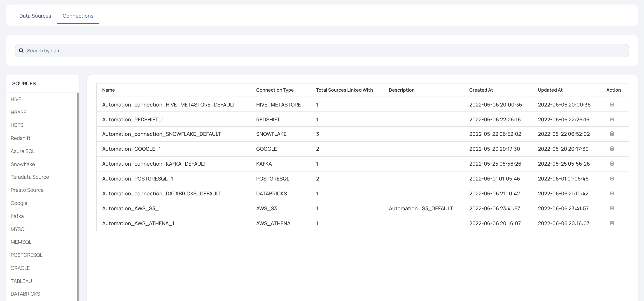Click the Name column header
The image size is (644, 301).
[108, 90]
